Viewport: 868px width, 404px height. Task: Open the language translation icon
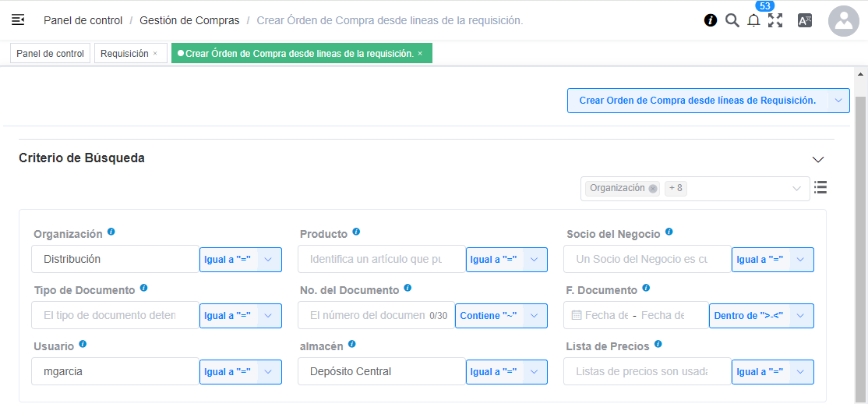(805, 21)
